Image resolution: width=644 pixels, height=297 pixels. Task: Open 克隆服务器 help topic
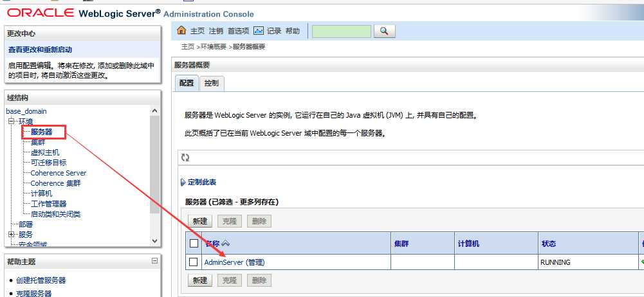coord(33,293)
